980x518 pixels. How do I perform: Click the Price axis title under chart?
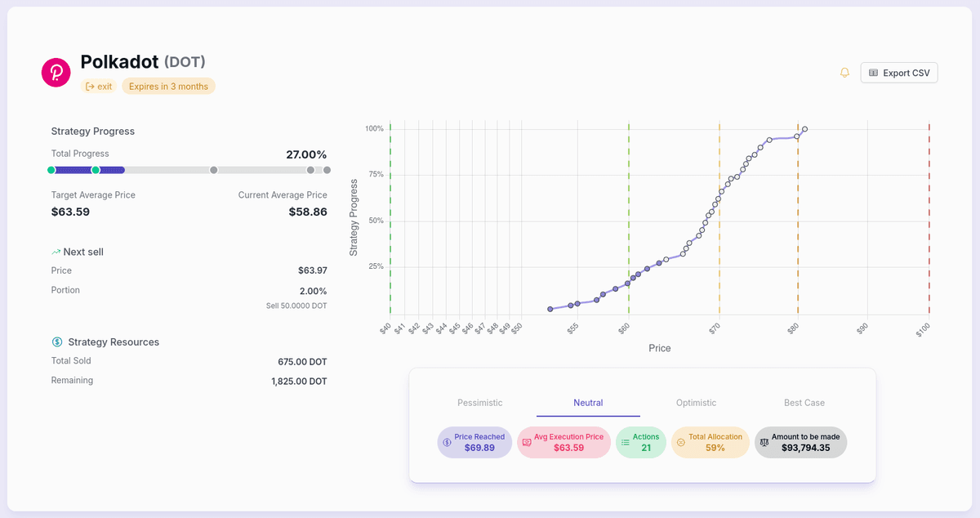click(x=660, y=348)
